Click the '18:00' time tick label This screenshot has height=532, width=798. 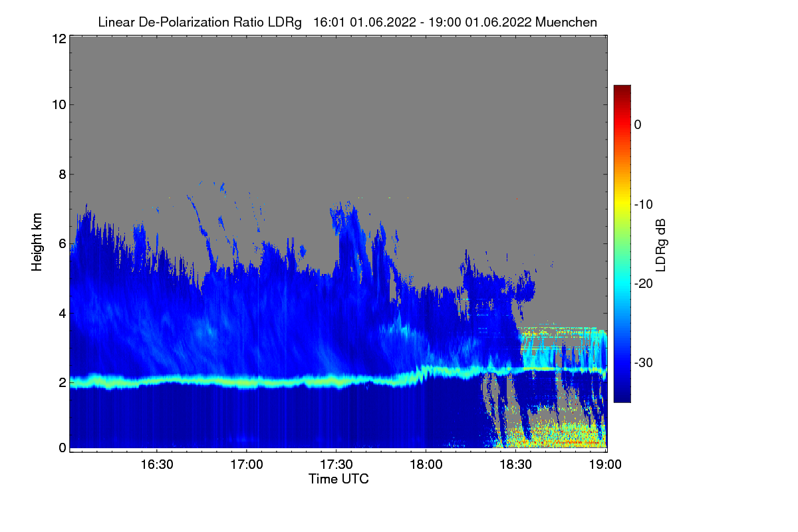[426, 464]
